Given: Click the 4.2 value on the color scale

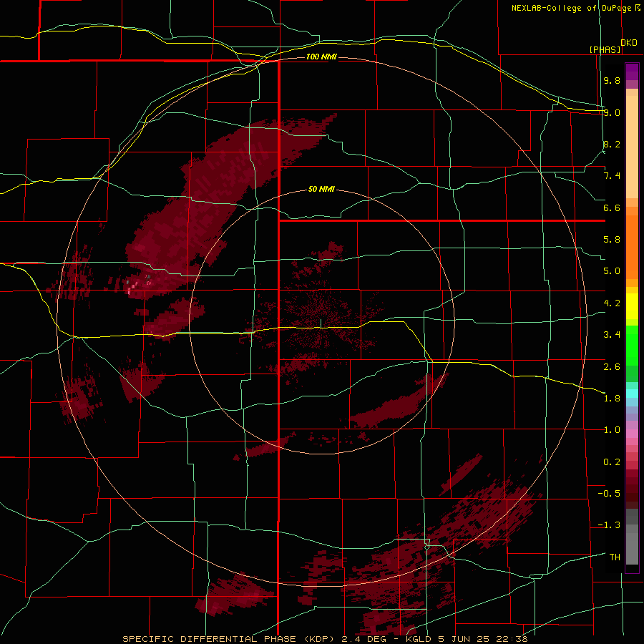Looking at the screenshot, I should [x=612, y=303].
